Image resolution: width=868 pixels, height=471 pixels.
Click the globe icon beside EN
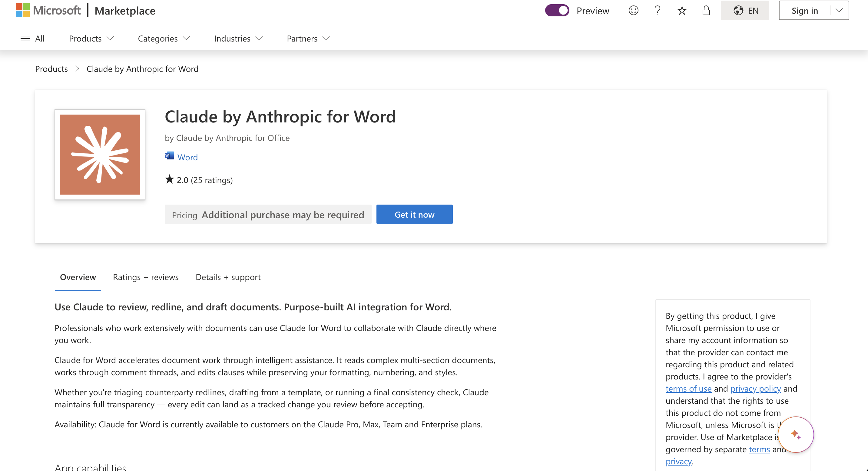click(738, 10)
